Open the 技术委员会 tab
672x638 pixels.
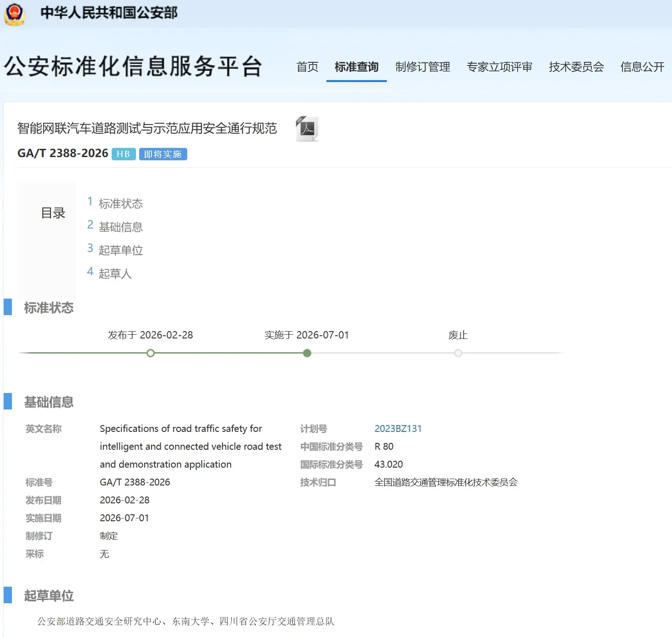tap(576, 67)
